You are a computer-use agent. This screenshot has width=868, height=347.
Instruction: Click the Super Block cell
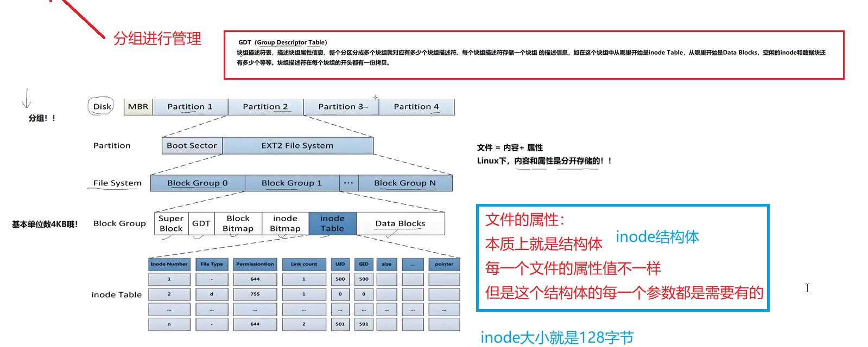[x=171, y=223]
